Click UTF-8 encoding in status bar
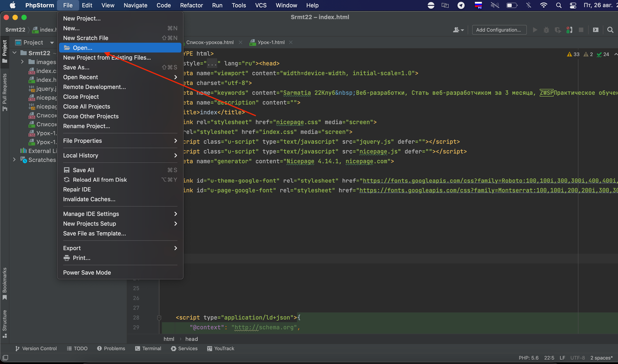This screenshot has height=364, width=618. pos(577,357)
